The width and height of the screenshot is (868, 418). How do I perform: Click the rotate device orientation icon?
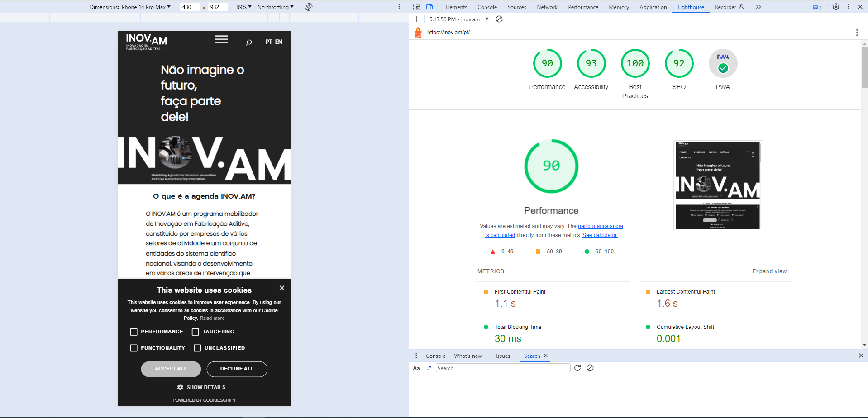[309, 7]
